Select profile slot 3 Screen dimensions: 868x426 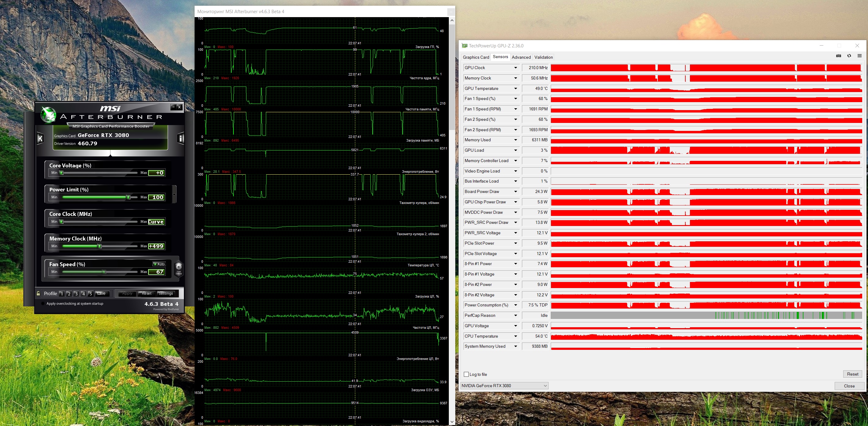pos(76,294)
